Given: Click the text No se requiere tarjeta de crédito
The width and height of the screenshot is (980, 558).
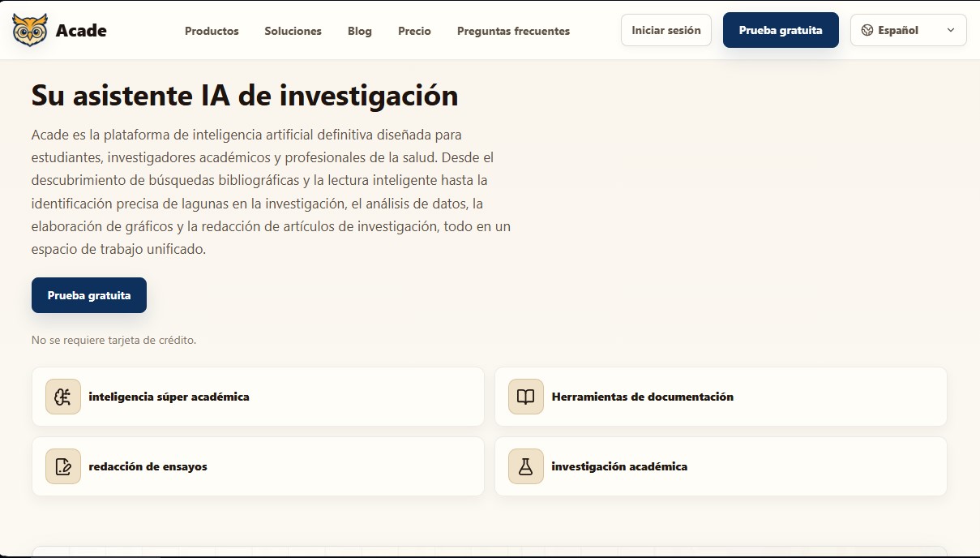Looking at the screenshot, I should tap(114, 340).
